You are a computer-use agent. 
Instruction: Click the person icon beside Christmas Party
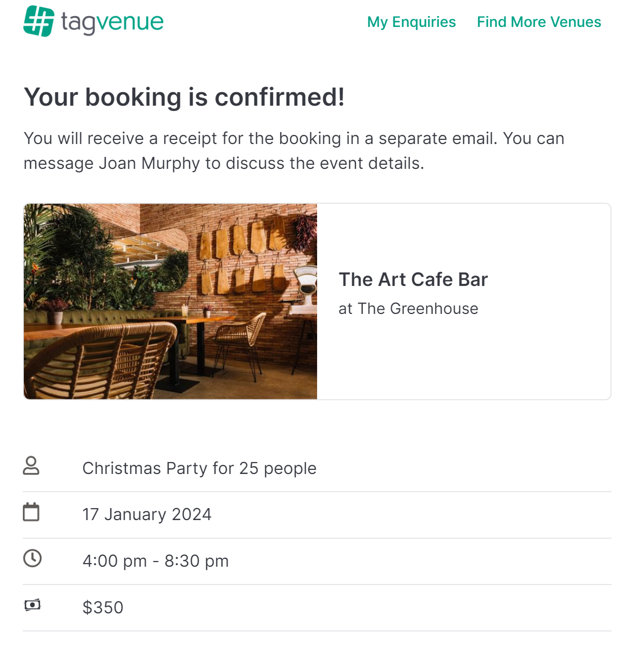[x=31, y=465]
